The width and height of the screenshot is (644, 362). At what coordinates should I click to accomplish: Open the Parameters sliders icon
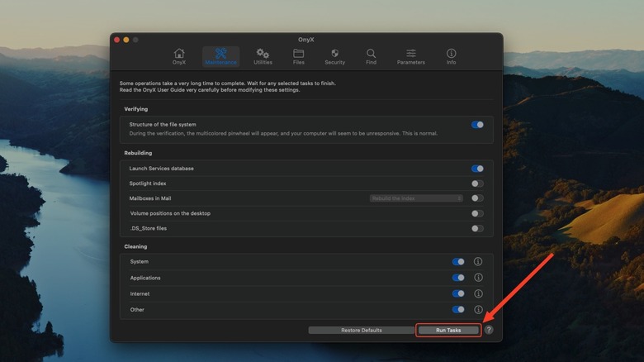pos(410,56)
